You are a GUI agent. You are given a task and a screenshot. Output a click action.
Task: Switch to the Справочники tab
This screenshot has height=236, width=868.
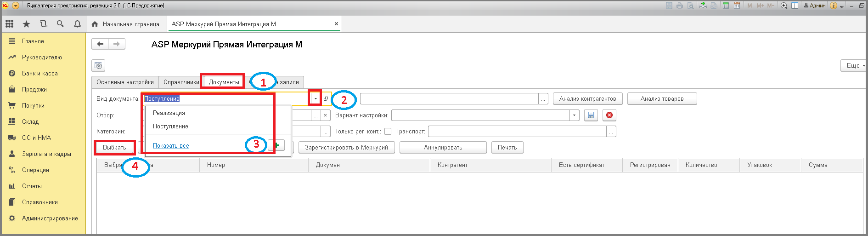click(181, 82)
